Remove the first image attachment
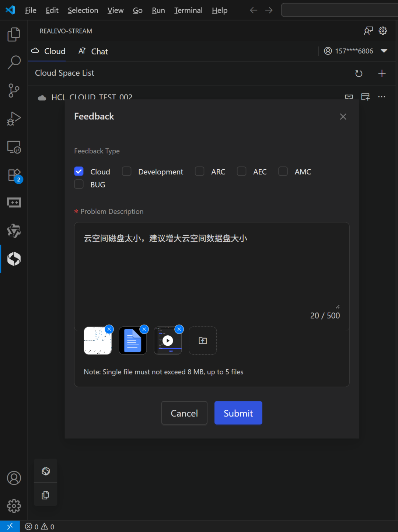The height and width of the screenshot is (532, 398). click(x=109, y=329)
